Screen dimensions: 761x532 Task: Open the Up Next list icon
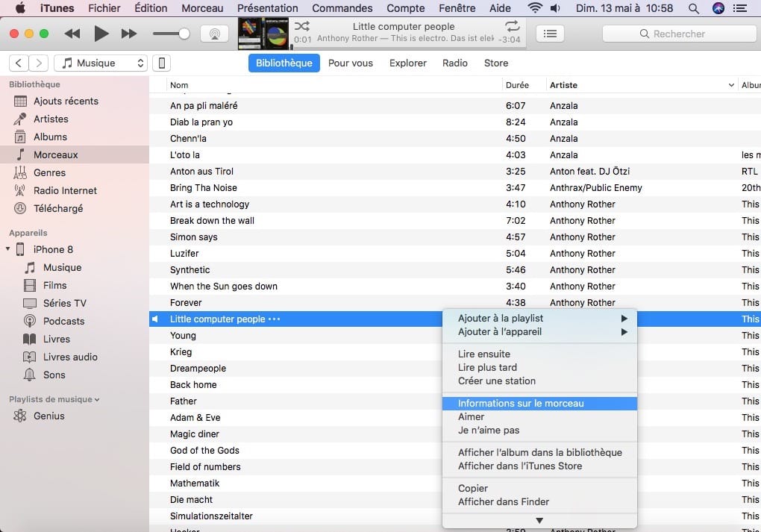click(551, 34)
